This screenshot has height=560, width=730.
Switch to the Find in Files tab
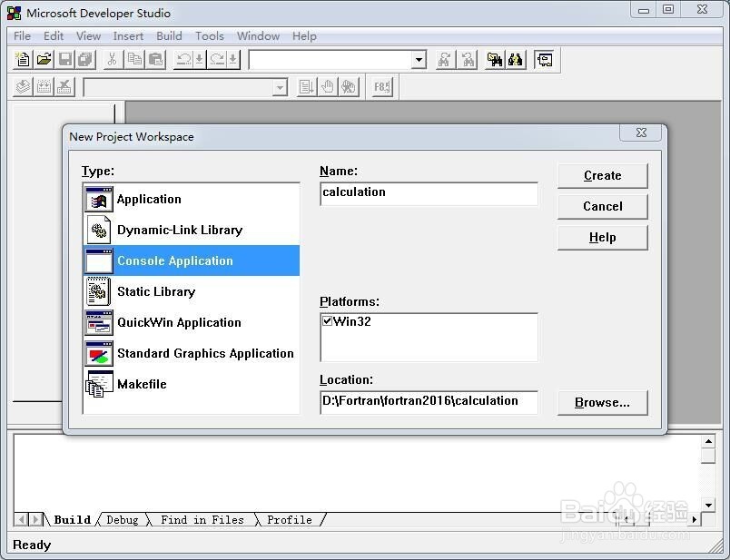point(202,519)
